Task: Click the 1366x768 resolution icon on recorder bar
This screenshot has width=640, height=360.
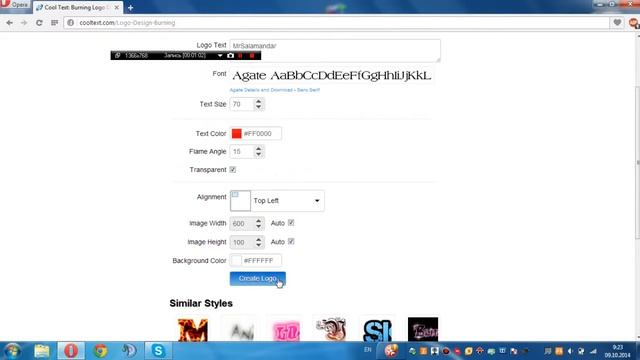Action: (x=117, y=56)
